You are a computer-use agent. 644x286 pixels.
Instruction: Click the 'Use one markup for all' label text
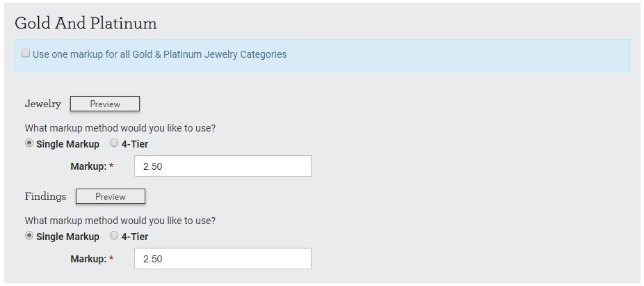160,54
